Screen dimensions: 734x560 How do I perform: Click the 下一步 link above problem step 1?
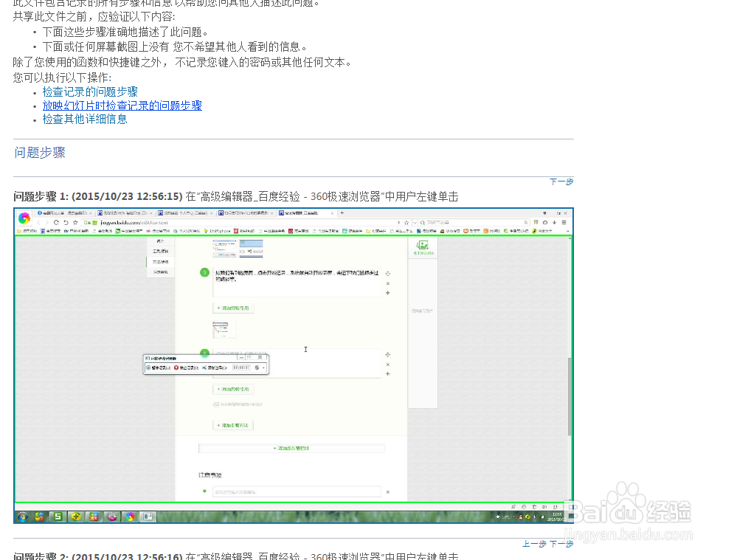[561, 182]
